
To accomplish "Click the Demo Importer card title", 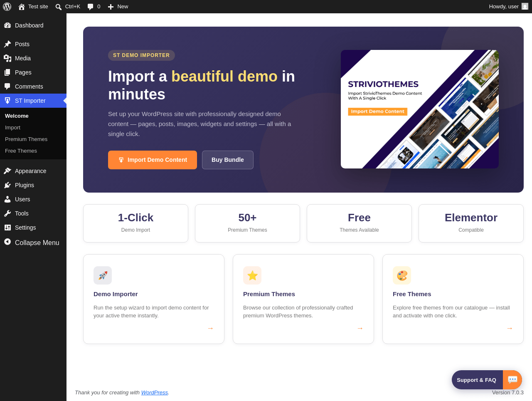I will coord(116,294).
